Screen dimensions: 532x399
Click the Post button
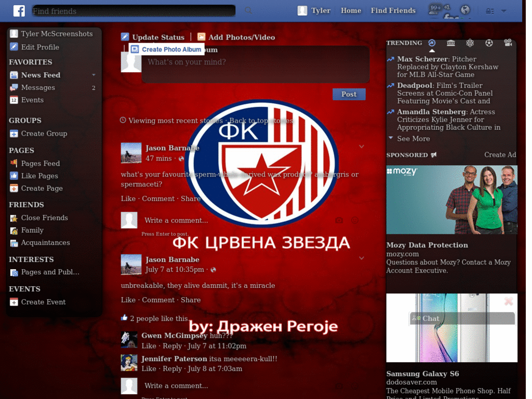(x=349, y=94)
